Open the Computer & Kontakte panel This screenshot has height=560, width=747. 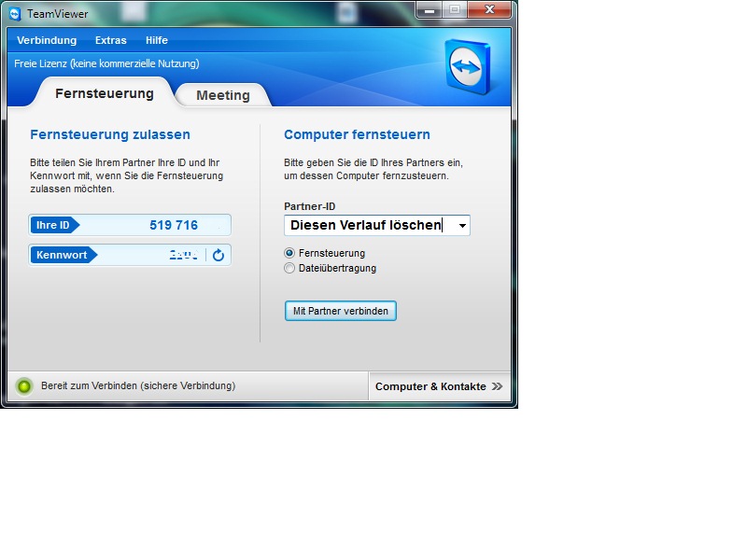439,386
